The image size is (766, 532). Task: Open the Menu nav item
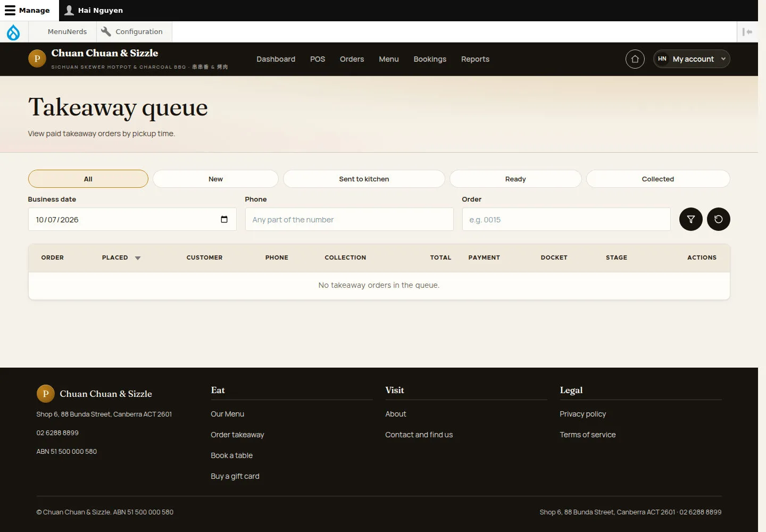pyautogui.click(x=389, y=59)
